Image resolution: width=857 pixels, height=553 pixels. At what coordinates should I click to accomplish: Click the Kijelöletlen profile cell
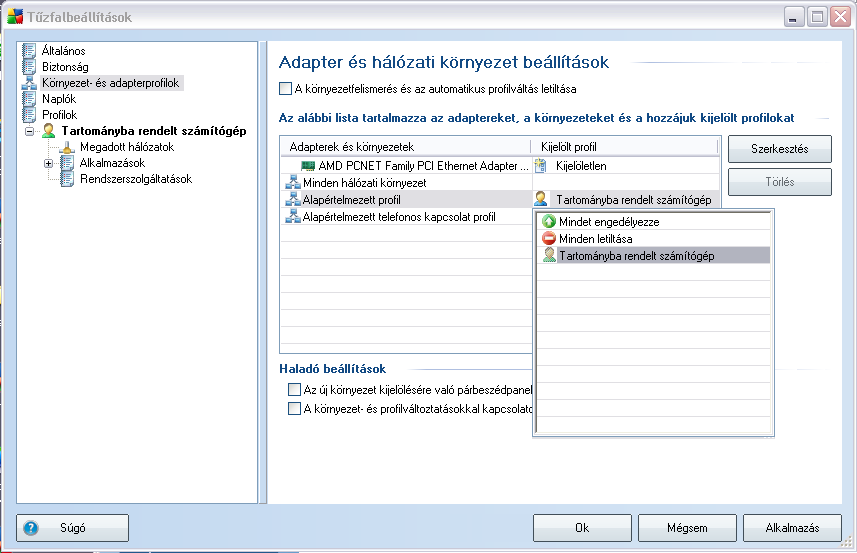(626, 166)
